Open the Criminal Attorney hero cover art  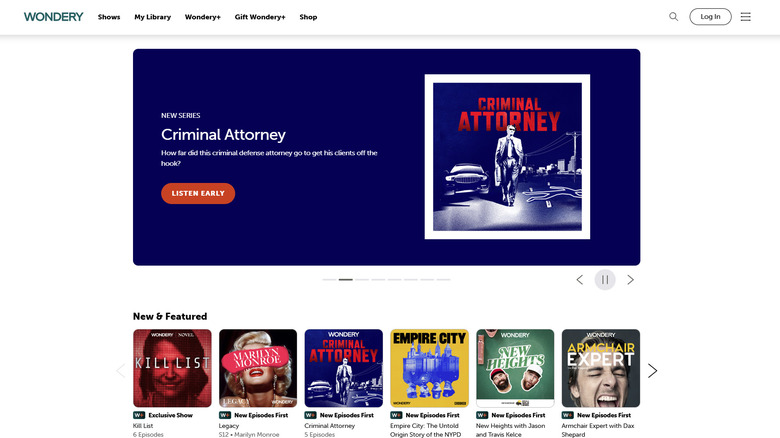point(507,157)
